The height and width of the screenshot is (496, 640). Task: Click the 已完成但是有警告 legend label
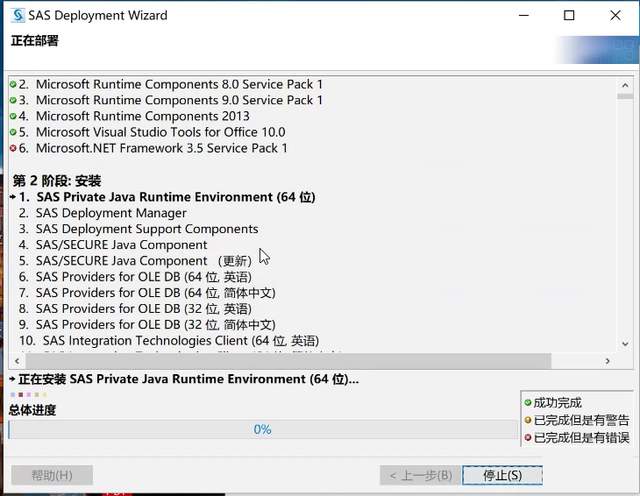pyautogui.click(x=582, y=420)
